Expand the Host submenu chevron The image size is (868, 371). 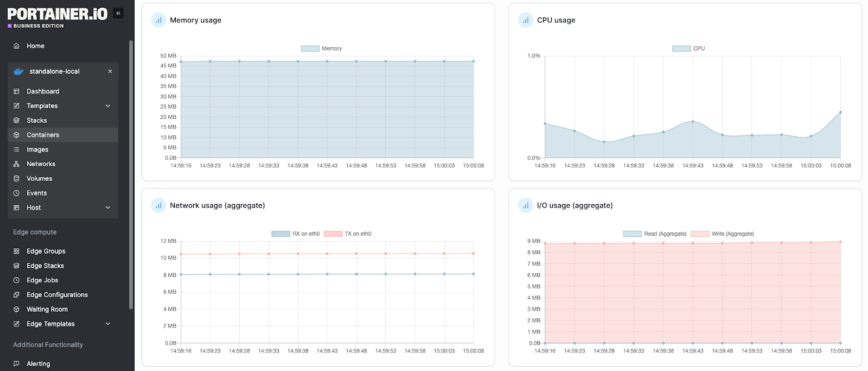click(108, 207)
